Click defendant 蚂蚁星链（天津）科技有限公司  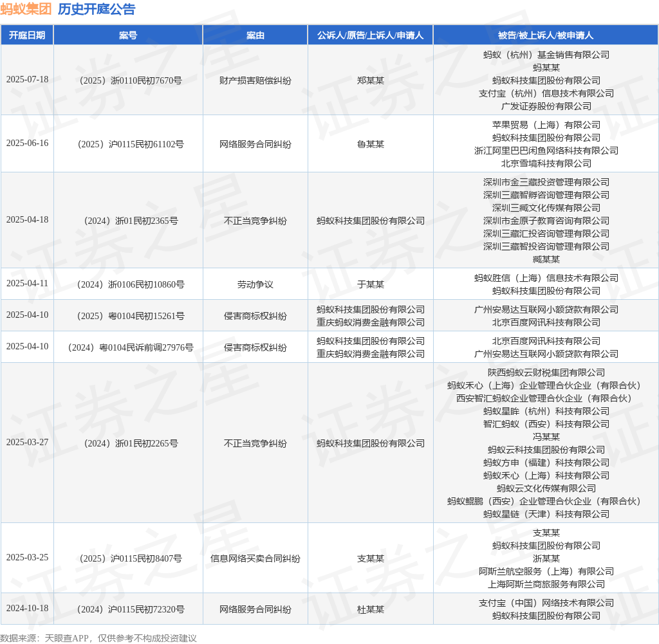coord(546,514)
